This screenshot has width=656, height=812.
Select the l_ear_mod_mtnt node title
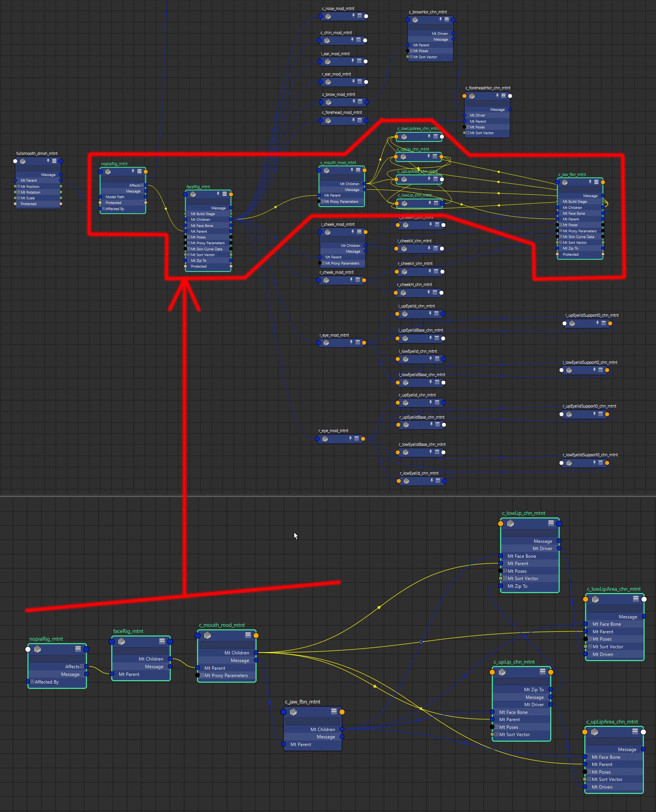[x=335, y=54]
